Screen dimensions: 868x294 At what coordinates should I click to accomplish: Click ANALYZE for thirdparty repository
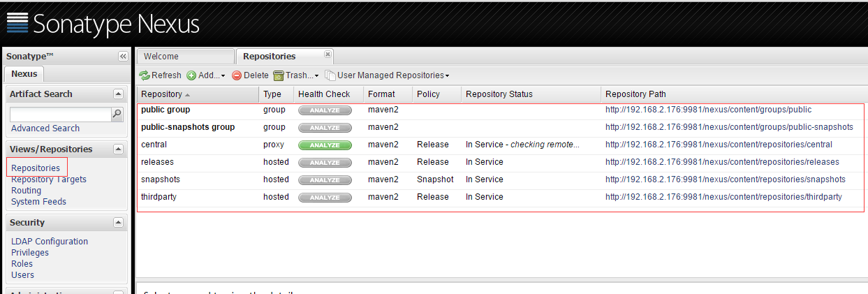point(325,197)
